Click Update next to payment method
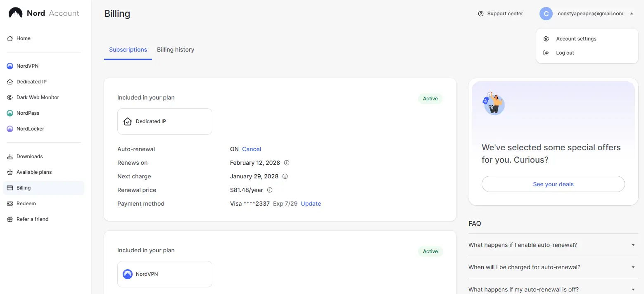The width and height of the screenshot is (644, 294). click(x=311, y=204)
